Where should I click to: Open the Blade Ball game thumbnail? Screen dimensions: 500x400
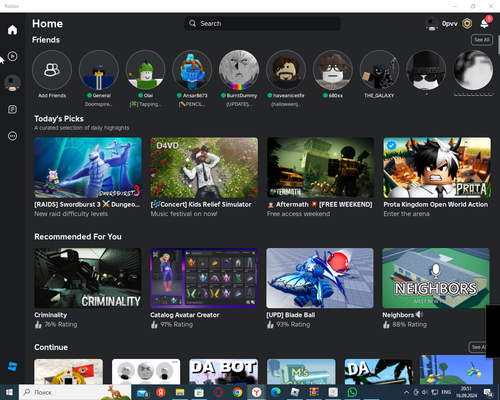(320, 278)
